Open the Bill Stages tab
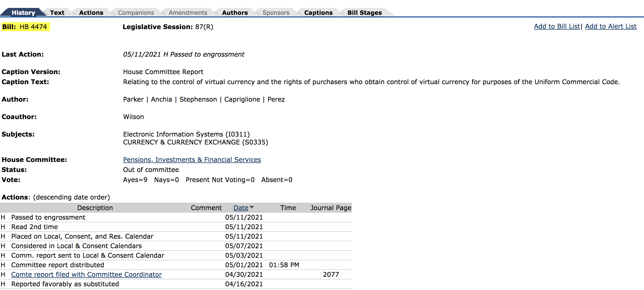This screenshot has height=290, width=644. click(365, 13)
